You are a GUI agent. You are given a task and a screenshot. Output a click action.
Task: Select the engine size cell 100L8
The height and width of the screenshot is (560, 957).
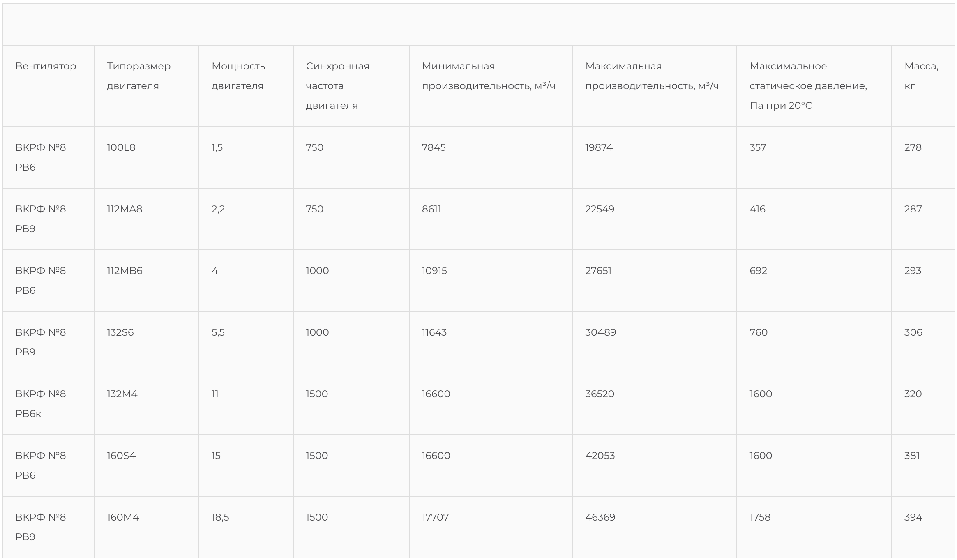click(x=121, y=147)
